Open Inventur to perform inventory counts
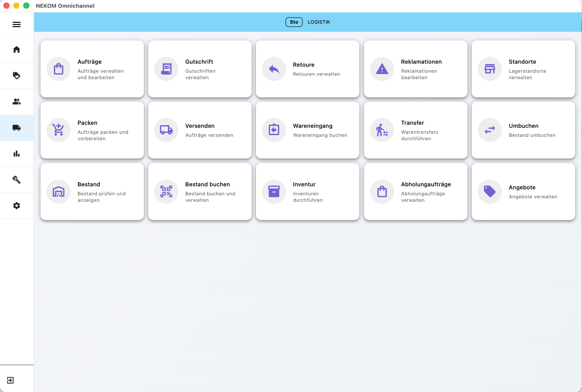 click(x=307, y=191)
